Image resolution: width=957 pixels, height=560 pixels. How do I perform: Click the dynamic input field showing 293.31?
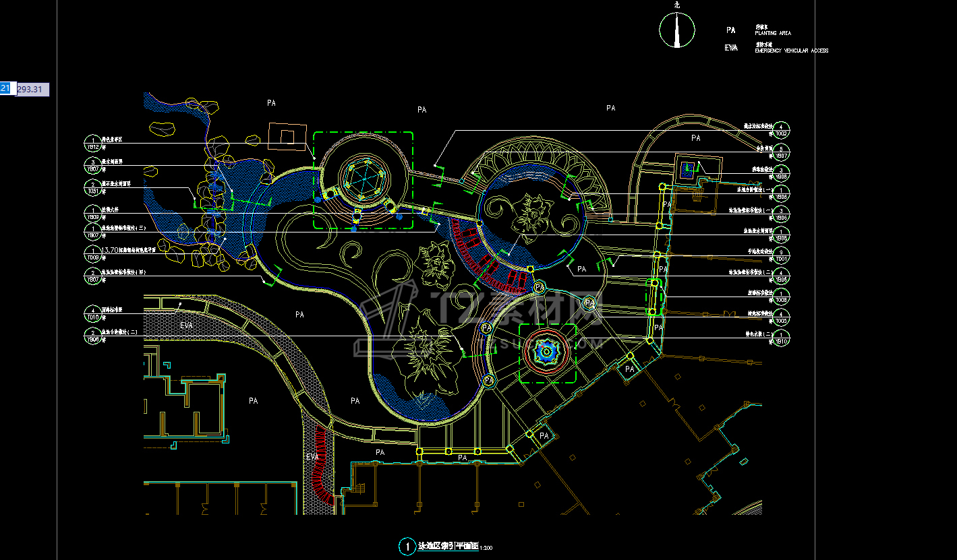coord(32,89)
